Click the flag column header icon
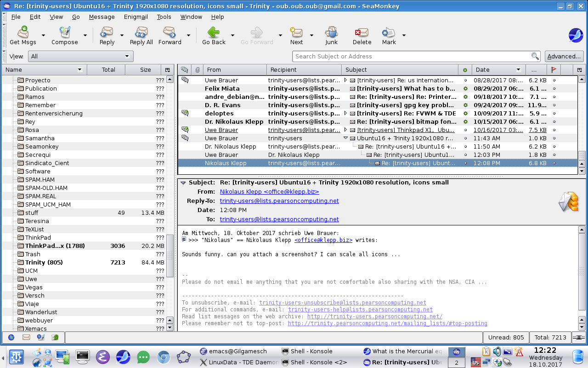 tap(554, 70)
